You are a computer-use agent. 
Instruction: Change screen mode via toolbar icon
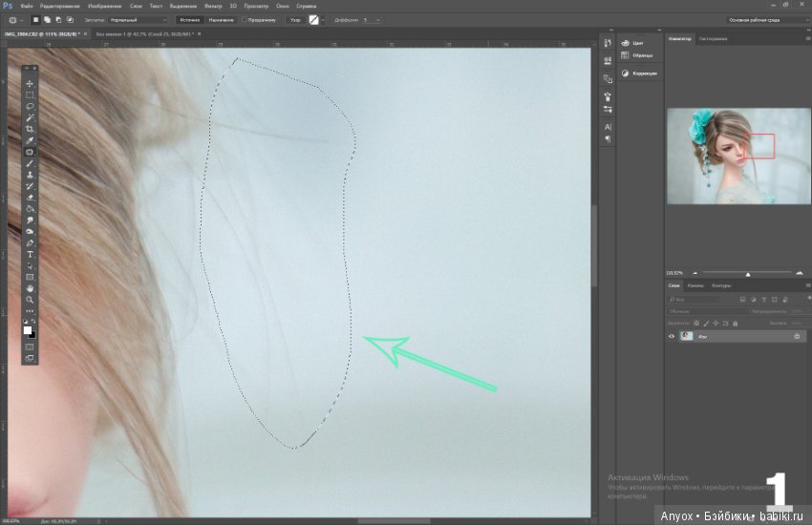coord(30,359)
